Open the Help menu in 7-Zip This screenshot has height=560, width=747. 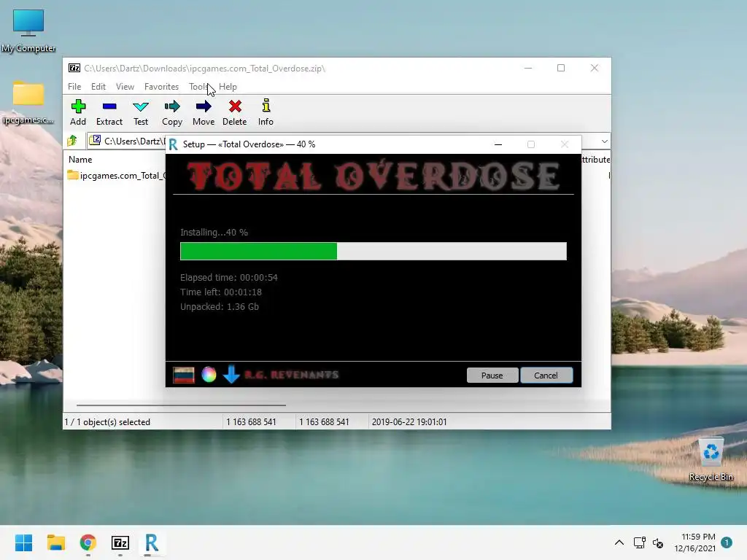(x=228, y=87)
